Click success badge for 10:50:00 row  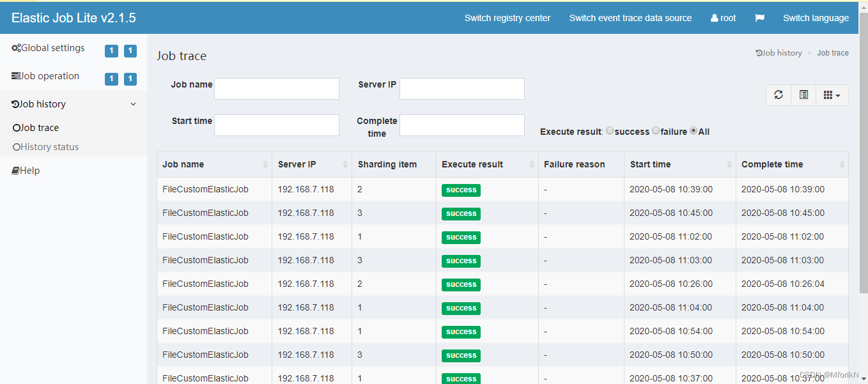461,355
